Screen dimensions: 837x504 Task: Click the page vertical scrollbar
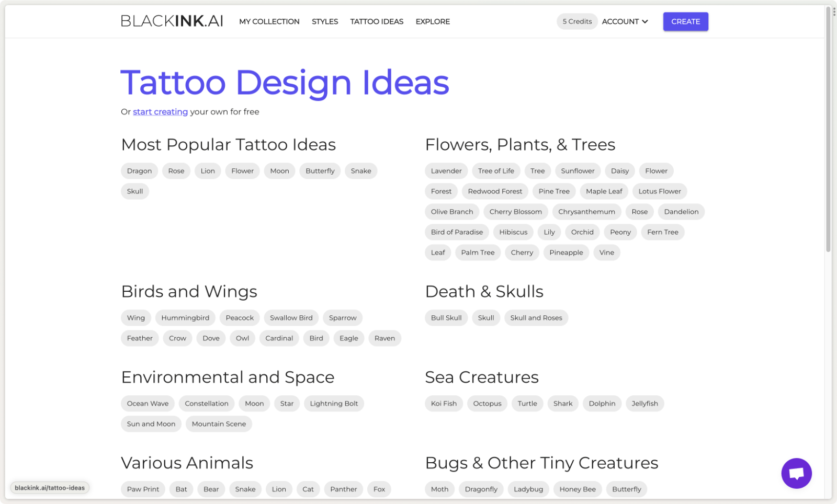[828, 131]
